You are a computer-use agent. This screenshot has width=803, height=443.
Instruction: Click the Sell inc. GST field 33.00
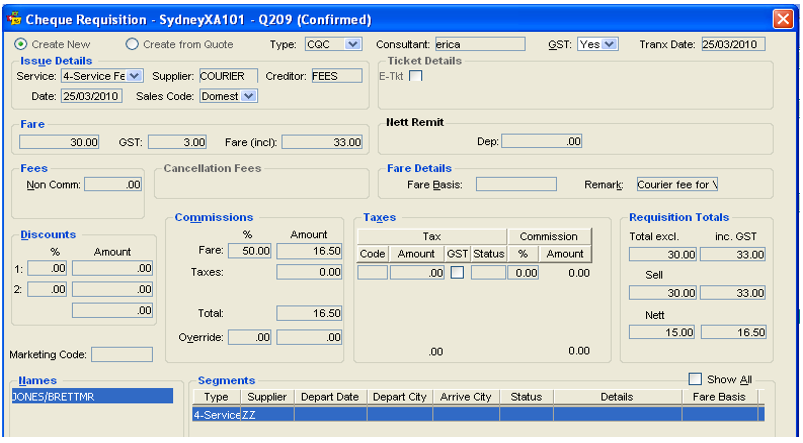[733, 293]
